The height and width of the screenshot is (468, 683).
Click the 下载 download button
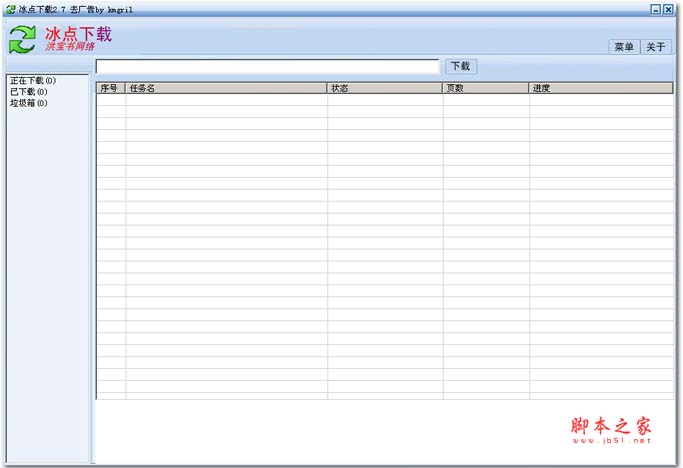pos(460,66)
